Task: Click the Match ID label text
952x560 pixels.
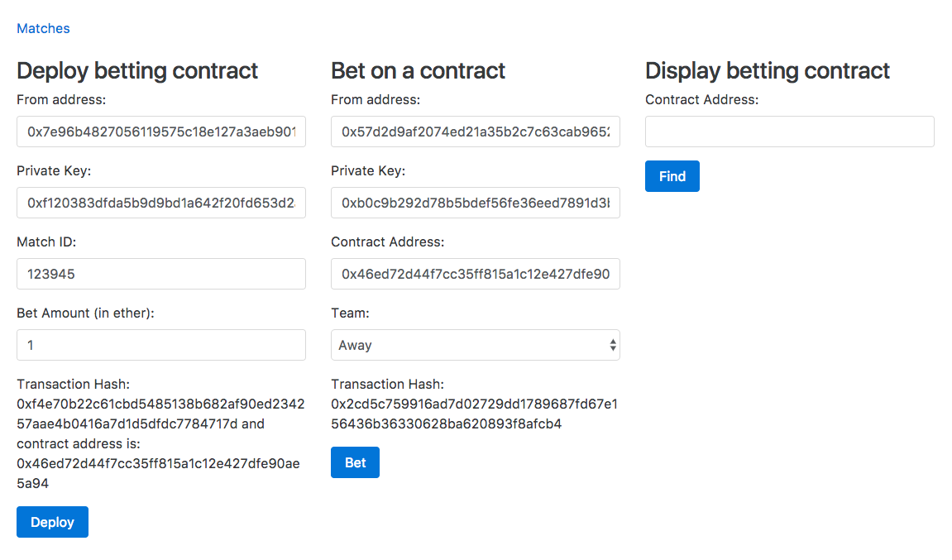Action: point(46,242)
